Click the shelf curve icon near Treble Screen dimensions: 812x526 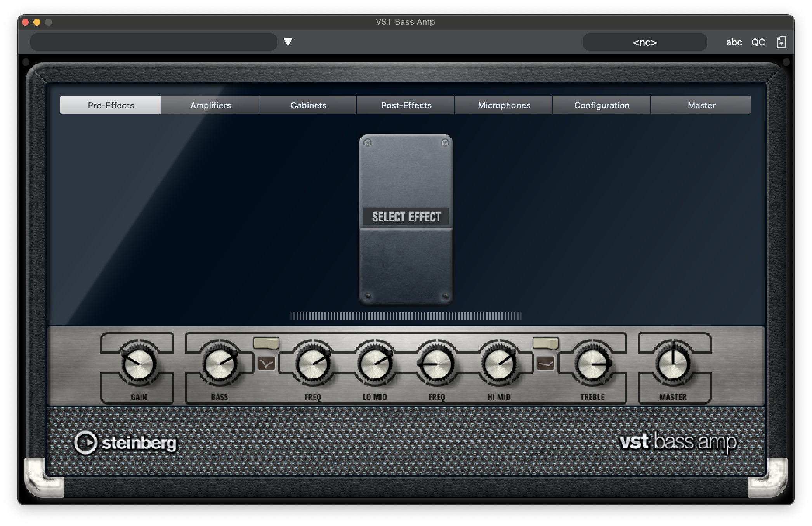tap(545, 364)
